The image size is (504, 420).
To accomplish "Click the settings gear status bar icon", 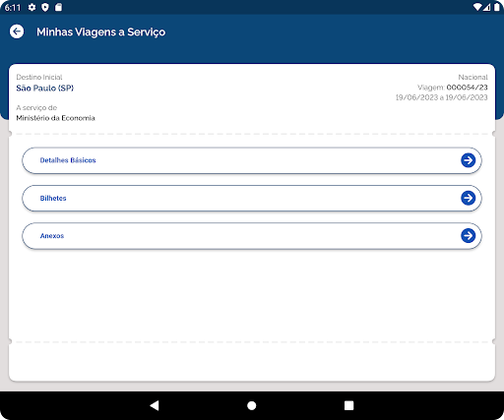I will pos(31,7).
